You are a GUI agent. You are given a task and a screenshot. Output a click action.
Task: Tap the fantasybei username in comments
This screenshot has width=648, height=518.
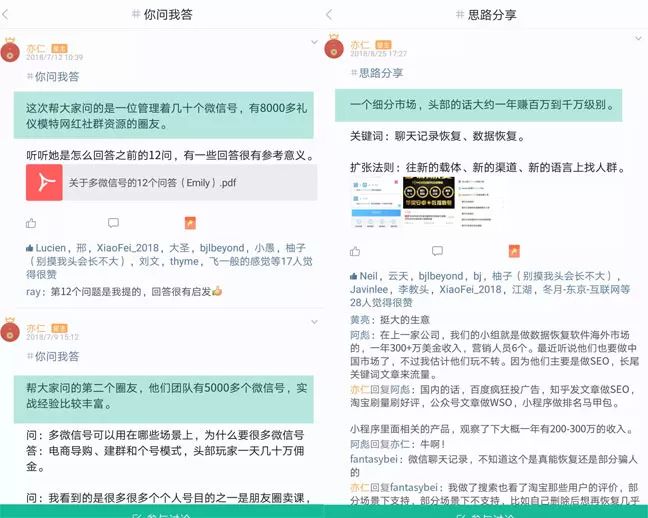click(x=375, y=459)
